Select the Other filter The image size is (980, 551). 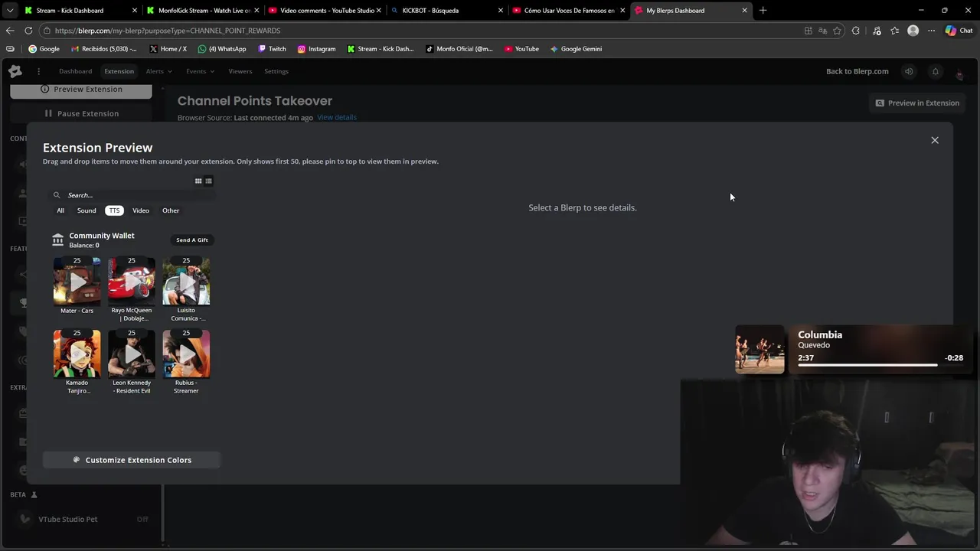171,210
